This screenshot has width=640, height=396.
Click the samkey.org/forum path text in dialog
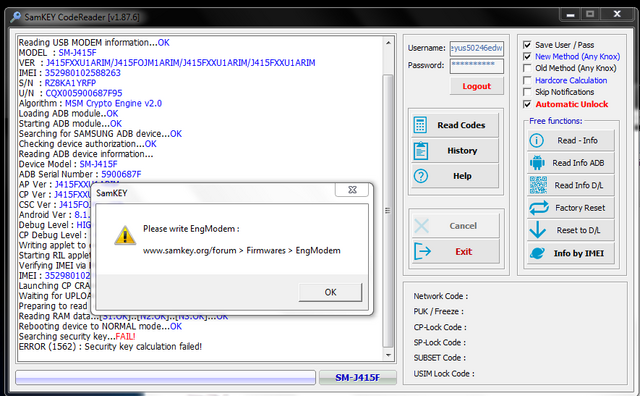click(x=241, y=250)
